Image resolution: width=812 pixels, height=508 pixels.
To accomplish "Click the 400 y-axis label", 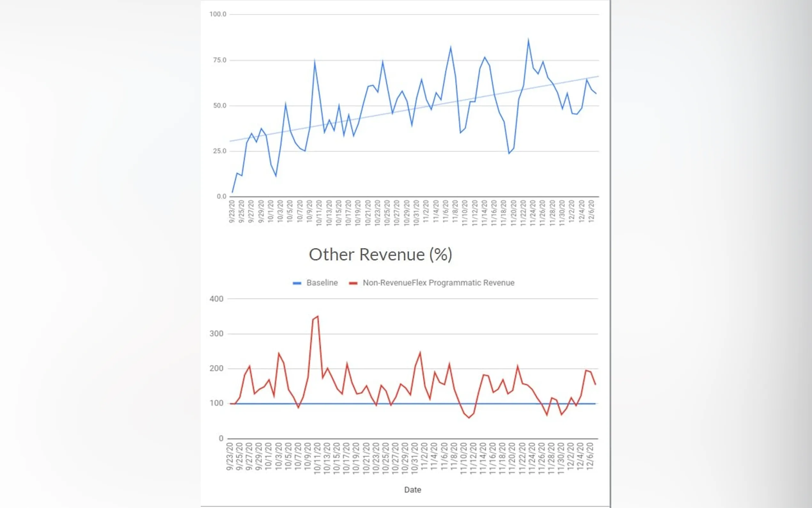I will [216, 299].
